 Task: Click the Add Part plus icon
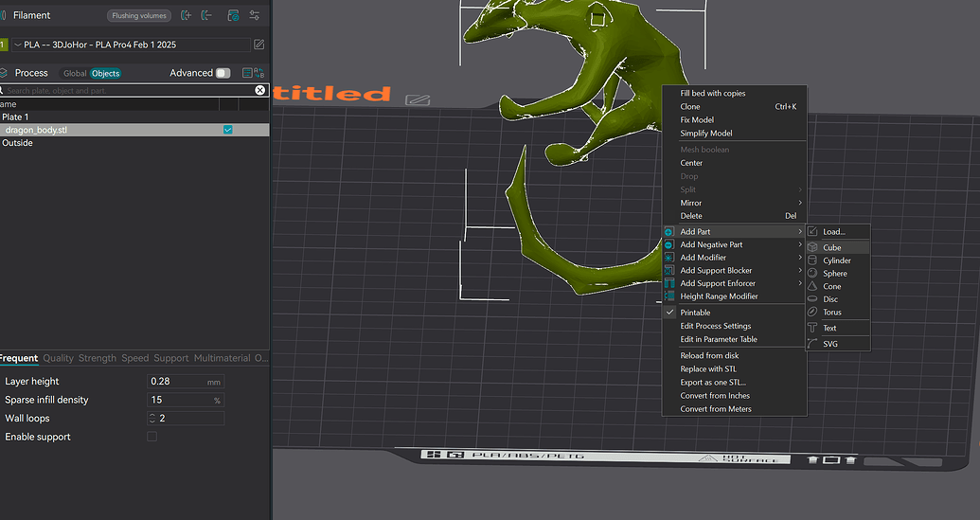[x=668, y=231]
